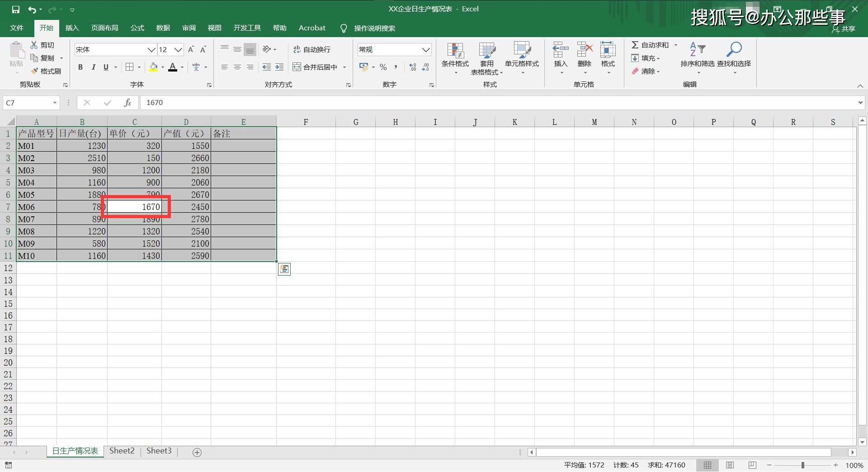Open AutoSum dropdown arrow

pyautogui.click(x=676, y=45)
